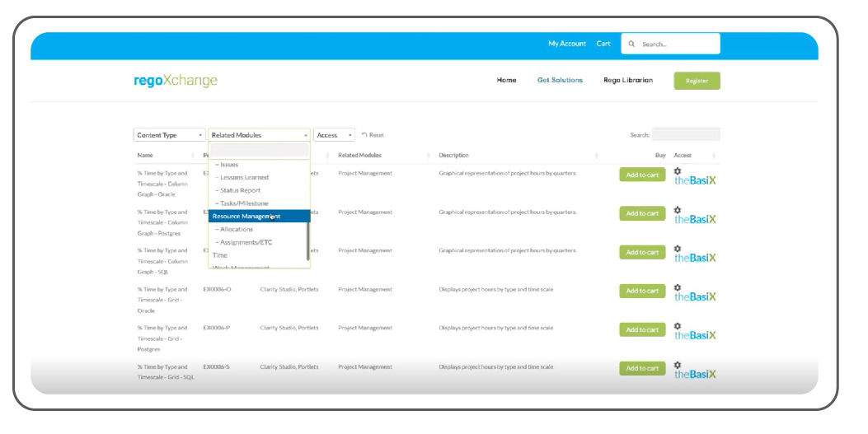Add Grid - SQL item to cart

(642, 368)
